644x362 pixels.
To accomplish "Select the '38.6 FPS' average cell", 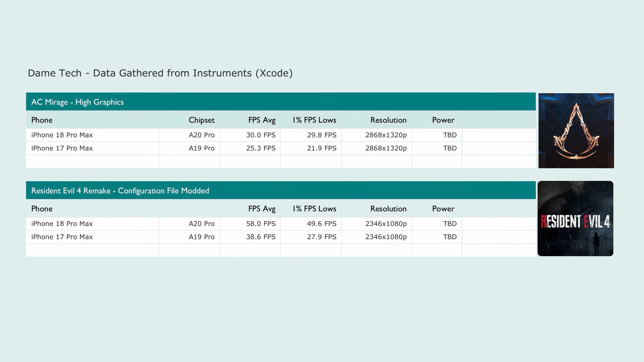I will (261, 237).
